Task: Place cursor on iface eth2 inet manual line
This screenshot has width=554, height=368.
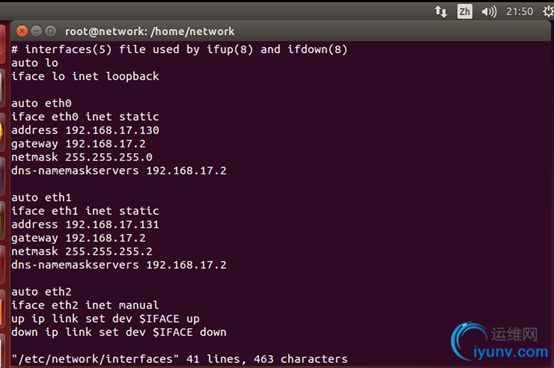Action: (85, 305)
